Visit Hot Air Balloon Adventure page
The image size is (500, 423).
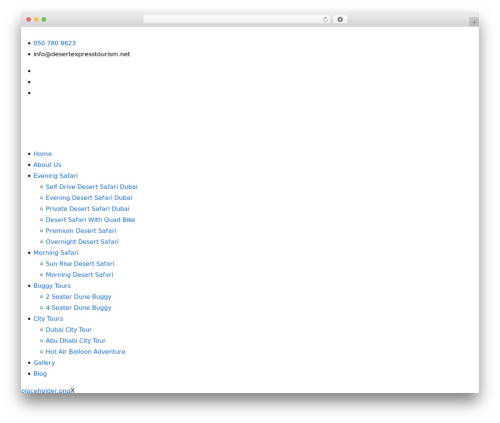click(x=85, y=352)
